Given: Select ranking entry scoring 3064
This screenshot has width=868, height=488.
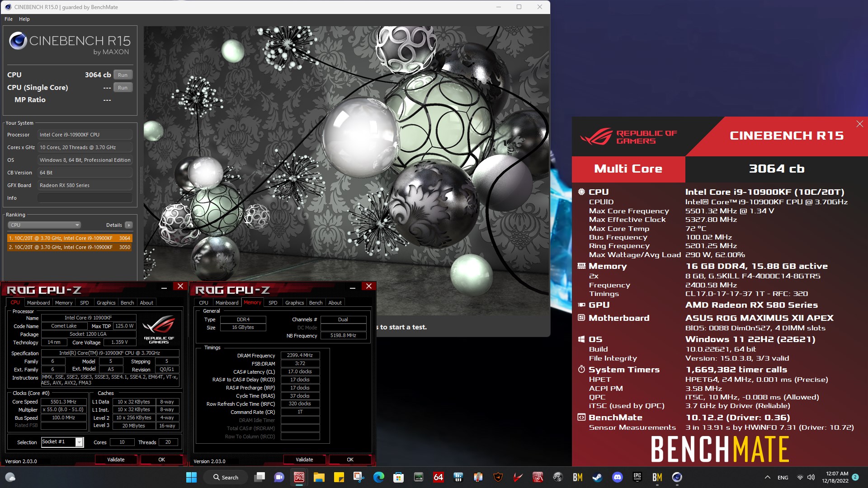Looking at the screenshot, I should (70, 238).
